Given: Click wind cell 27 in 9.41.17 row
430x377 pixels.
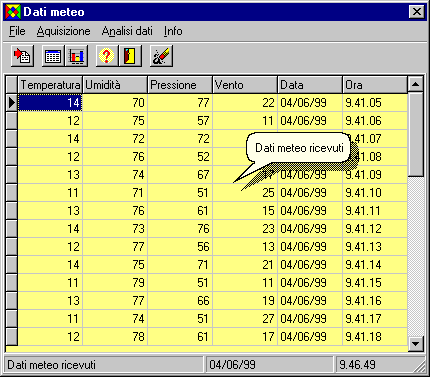Looking at the screenshot, I should point(245,319).
